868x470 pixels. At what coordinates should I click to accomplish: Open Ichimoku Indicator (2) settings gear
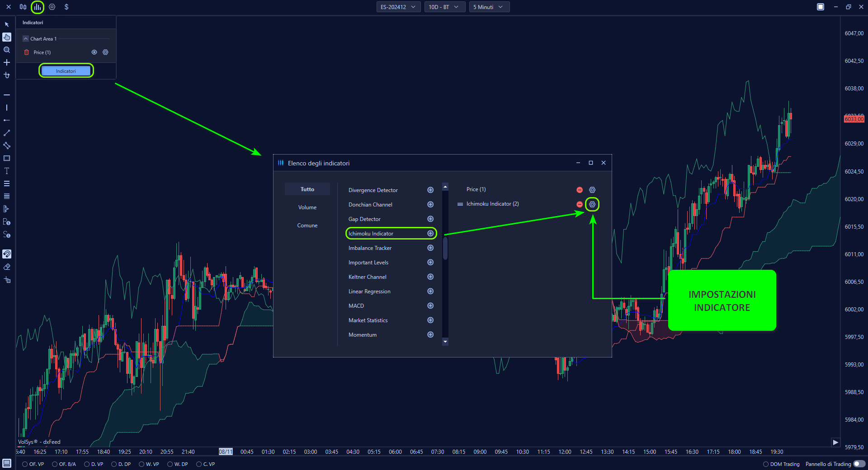coord(592,204)
